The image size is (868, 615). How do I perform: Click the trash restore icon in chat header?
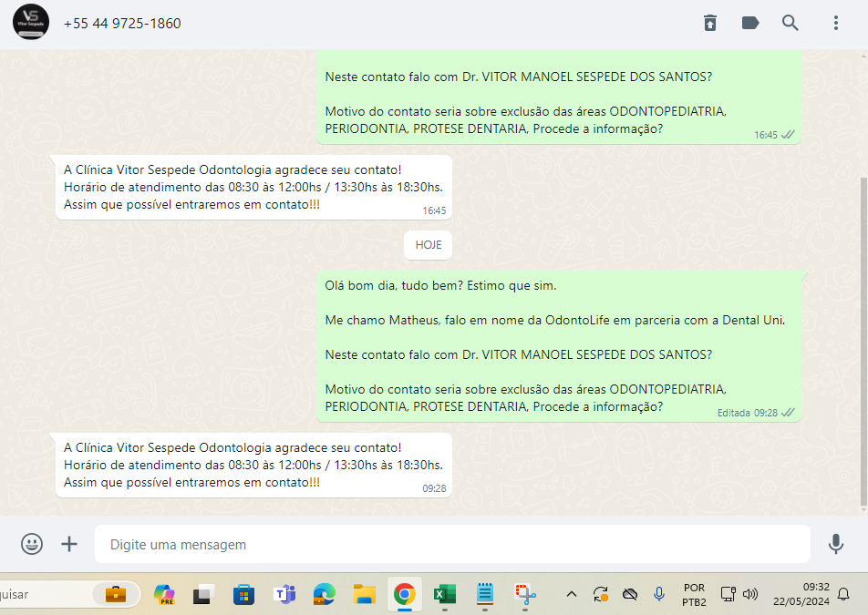pos(710,23)
